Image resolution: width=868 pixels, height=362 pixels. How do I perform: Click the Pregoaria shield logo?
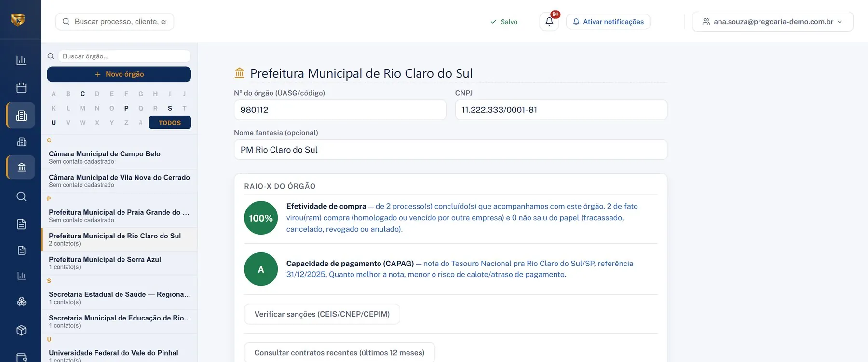click(18, 19)
